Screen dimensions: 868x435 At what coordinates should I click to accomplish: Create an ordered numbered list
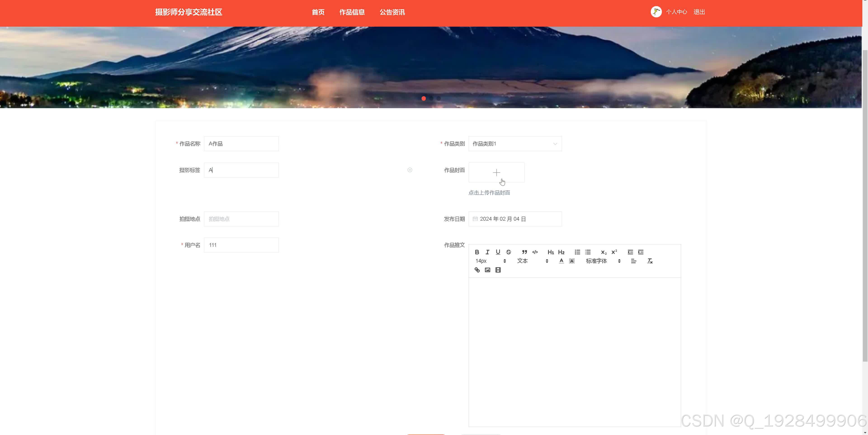click(x=577, y=252)
